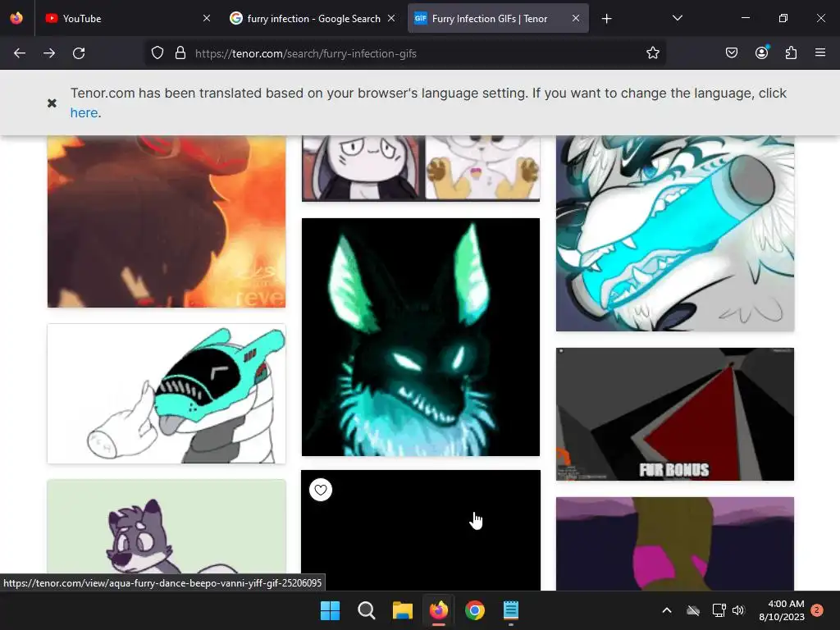Go forward to the next page
This screenshot has width=840, height=630.
click(49, 53)
